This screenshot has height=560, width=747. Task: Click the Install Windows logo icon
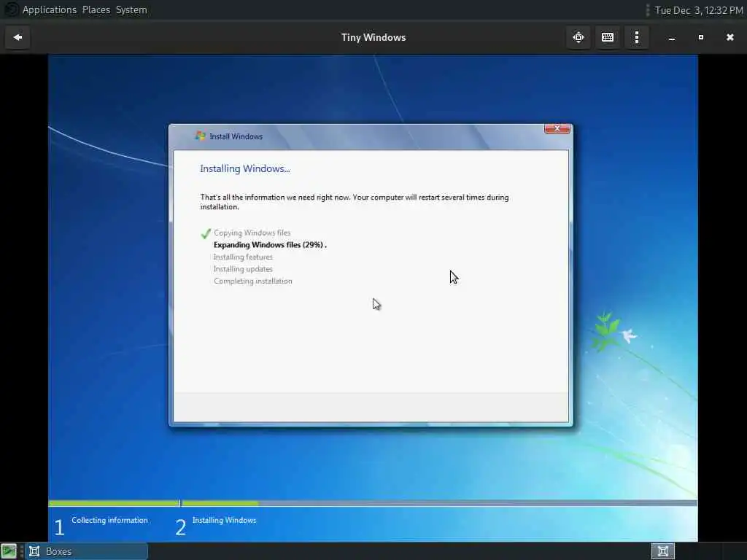[200, 136]
